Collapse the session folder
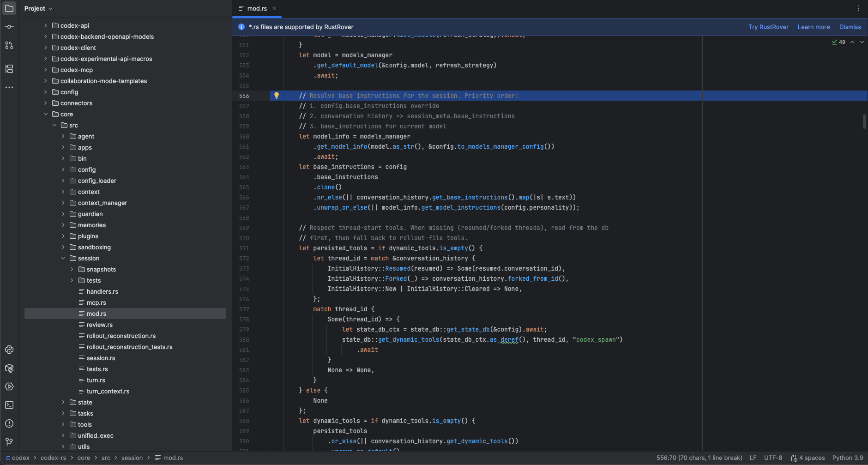 [63, 258]
